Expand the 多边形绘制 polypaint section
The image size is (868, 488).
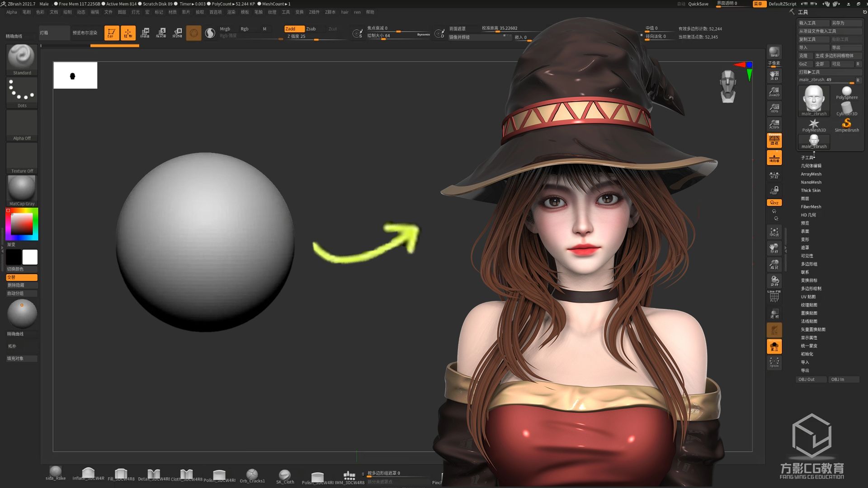811,289
